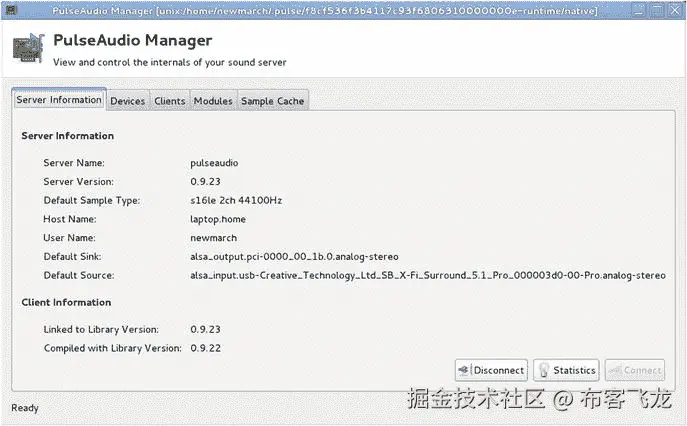The width and height of the screenshot is (687, 426).
Task: Click the 'Linked to Library Version:' label
Action: 101,330
